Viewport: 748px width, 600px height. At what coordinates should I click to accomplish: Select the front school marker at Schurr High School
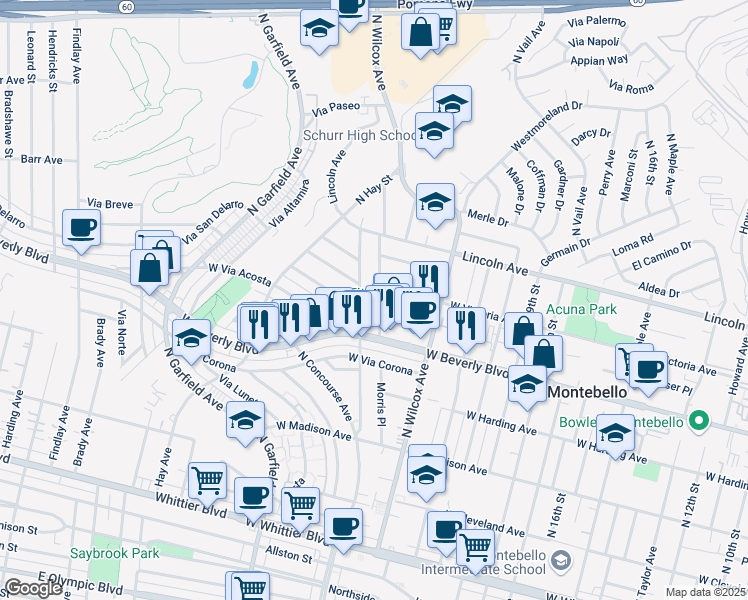pos(434,134)
